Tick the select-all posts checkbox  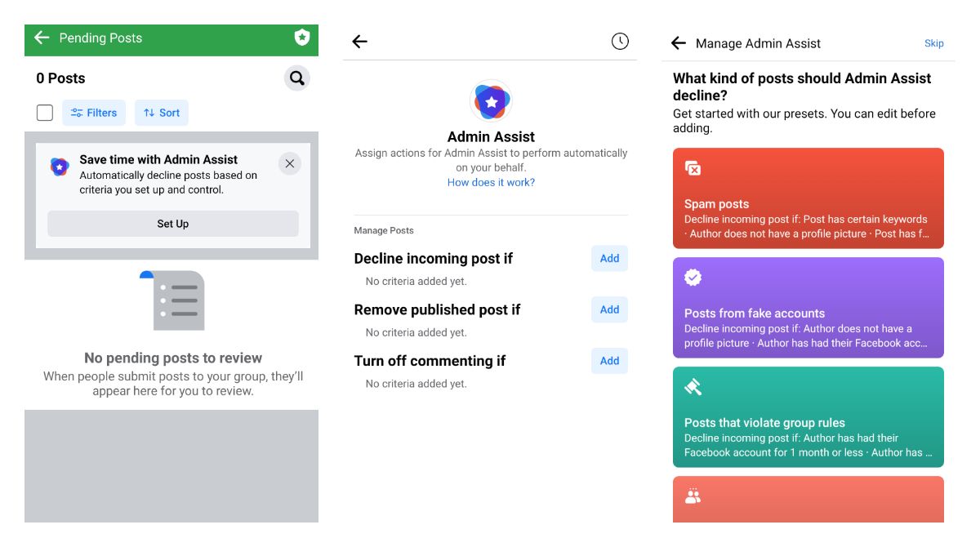pos(45,113)
